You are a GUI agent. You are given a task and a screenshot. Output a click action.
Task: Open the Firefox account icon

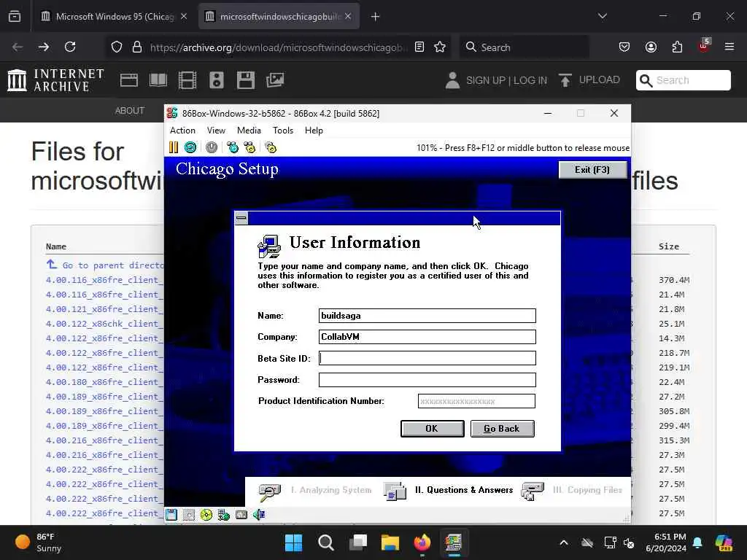(x=651, y=47)
